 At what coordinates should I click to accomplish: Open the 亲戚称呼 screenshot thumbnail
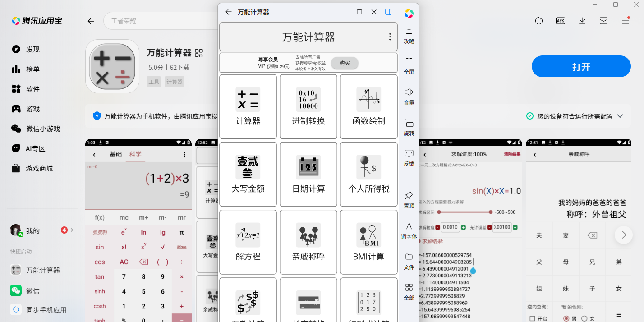[x=578, y=230]
